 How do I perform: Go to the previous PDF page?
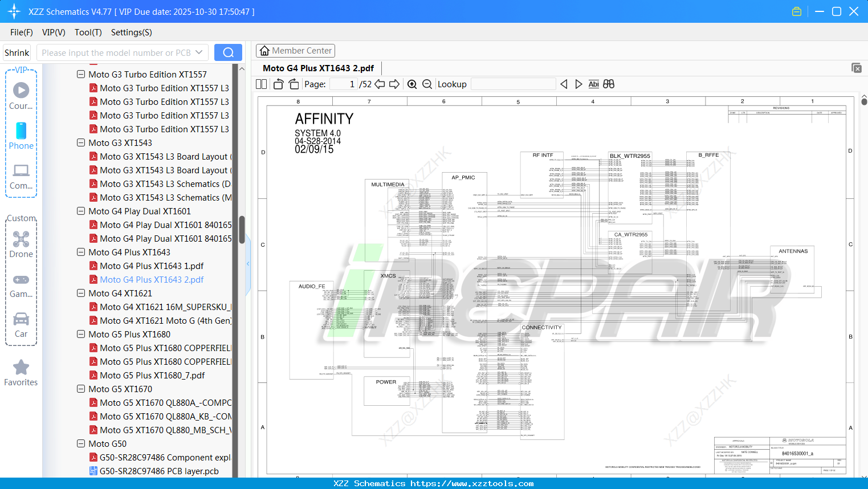[380, 84]
